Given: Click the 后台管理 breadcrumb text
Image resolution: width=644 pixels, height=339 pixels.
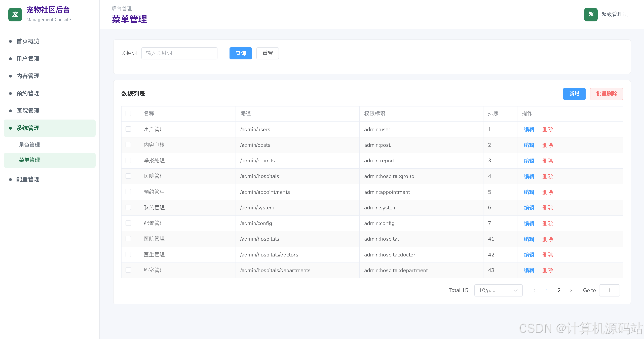Looking at the screenshot, I should 122,9.
